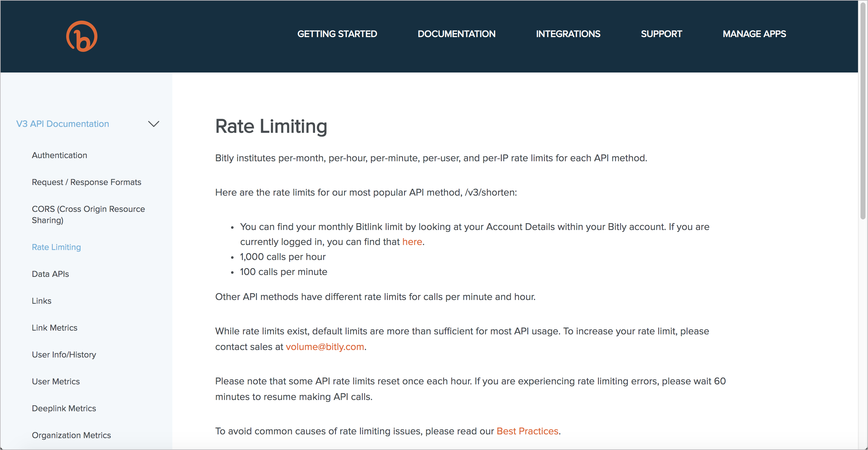Click the Rate Limiting sidebar link
Screen dimensions: 868x450
tap(57, 247)
